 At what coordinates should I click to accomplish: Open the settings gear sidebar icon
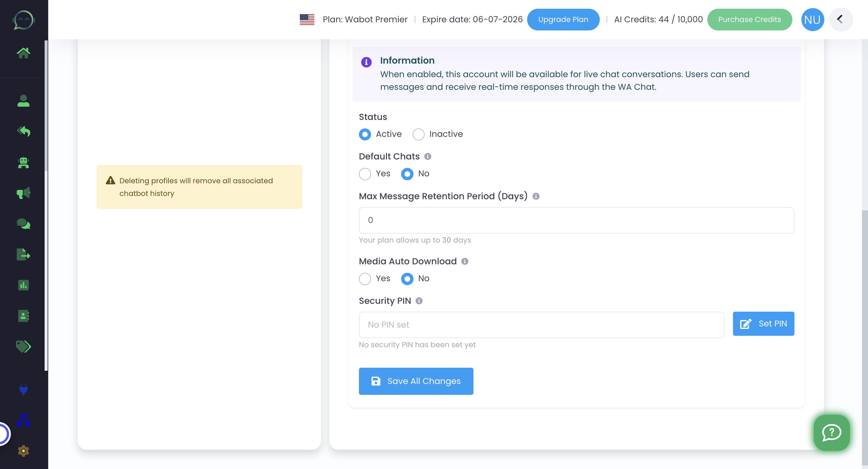point(23,451)
